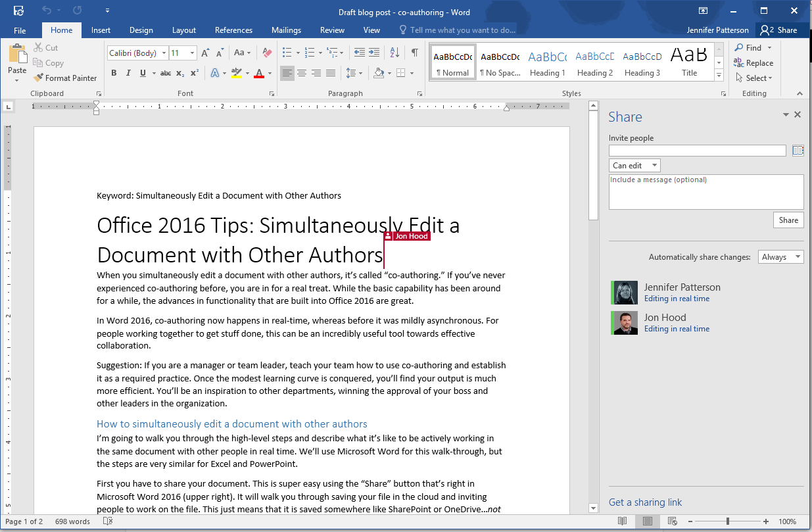Change the 'Can edit' permission dropdown

(634, 165)
